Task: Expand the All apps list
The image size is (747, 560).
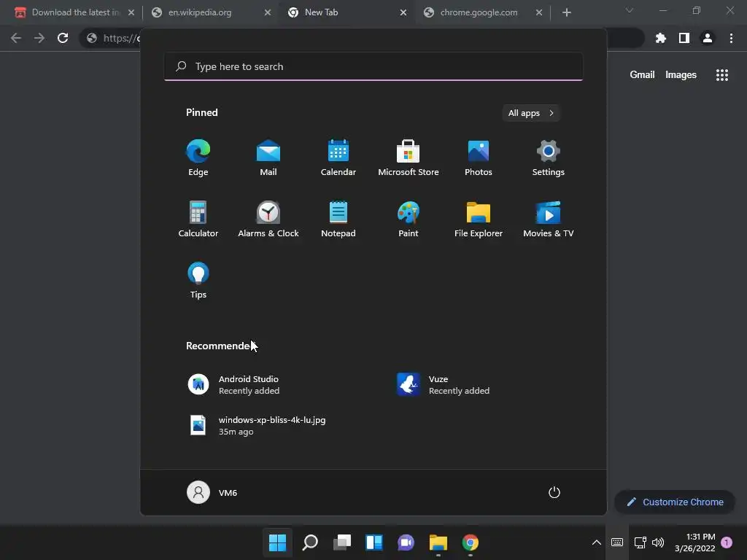Action: pos(531,113)
